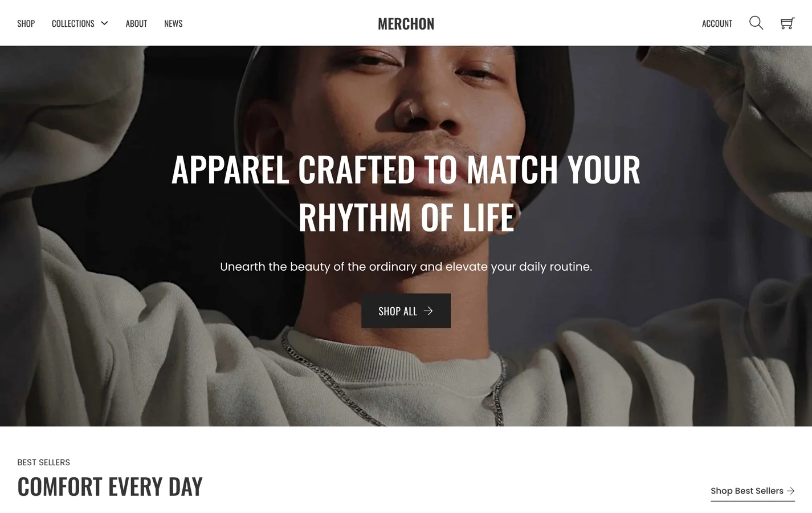Go to the Shop menu item

point(26,23)
